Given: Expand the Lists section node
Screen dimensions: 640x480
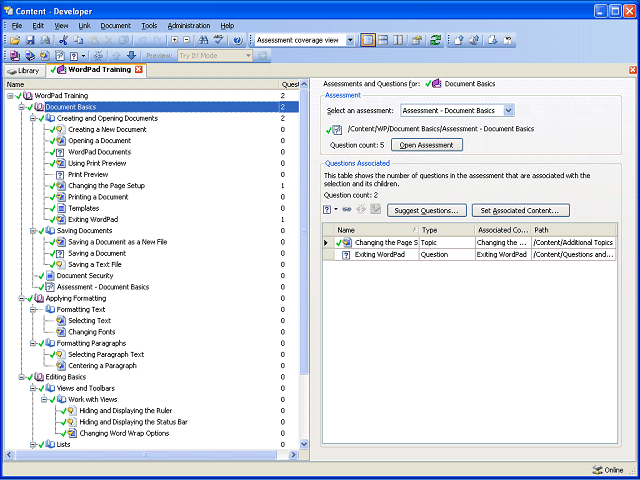Looking at the screenshot, I should click(x=33, y=444).
